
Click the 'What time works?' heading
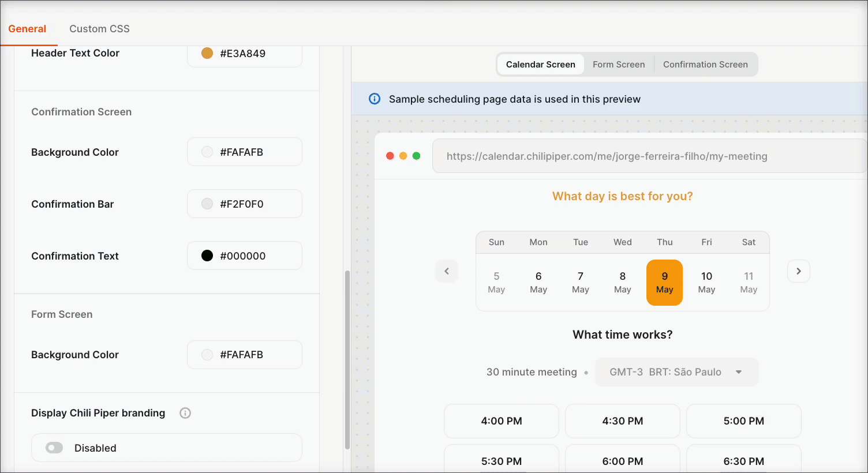(x=623, y=335)
